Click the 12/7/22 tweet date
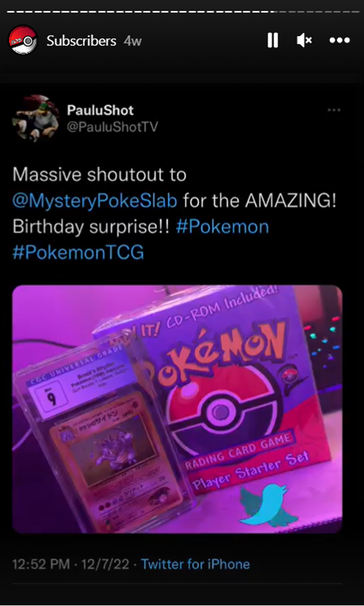The width and height of the screenshot is (364, 606). [105, 564]
